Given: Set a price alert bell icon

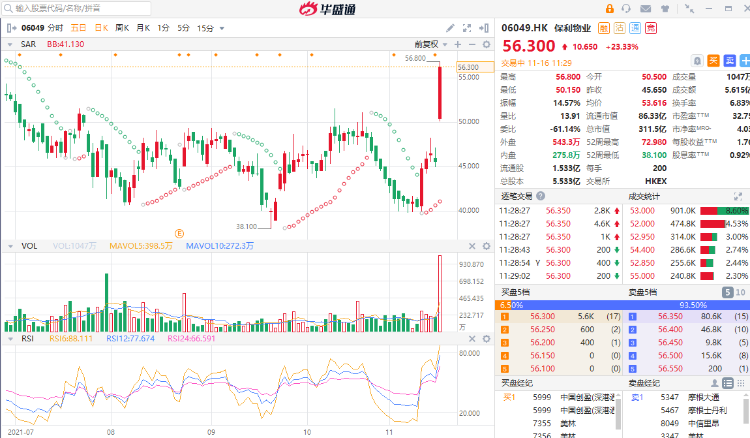Looking at the screenshot, I should (697, 61).
